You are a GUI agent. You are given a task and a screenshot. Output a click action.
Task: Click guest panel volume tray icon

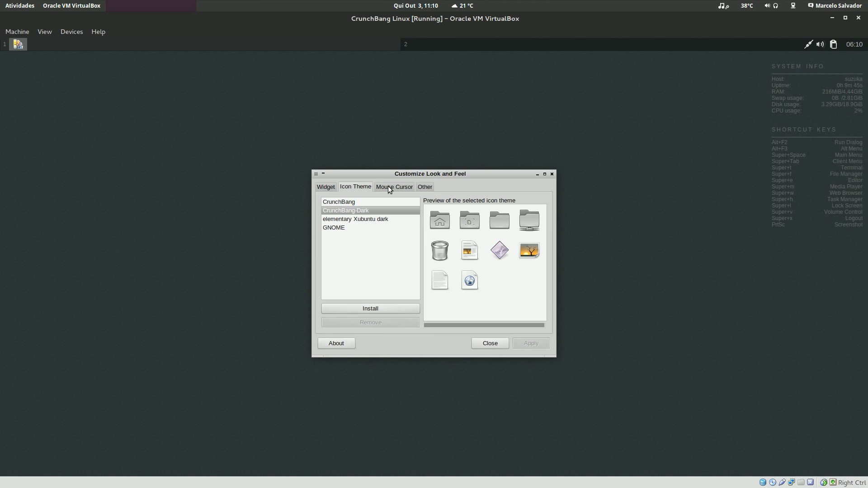tap(820, 44)
